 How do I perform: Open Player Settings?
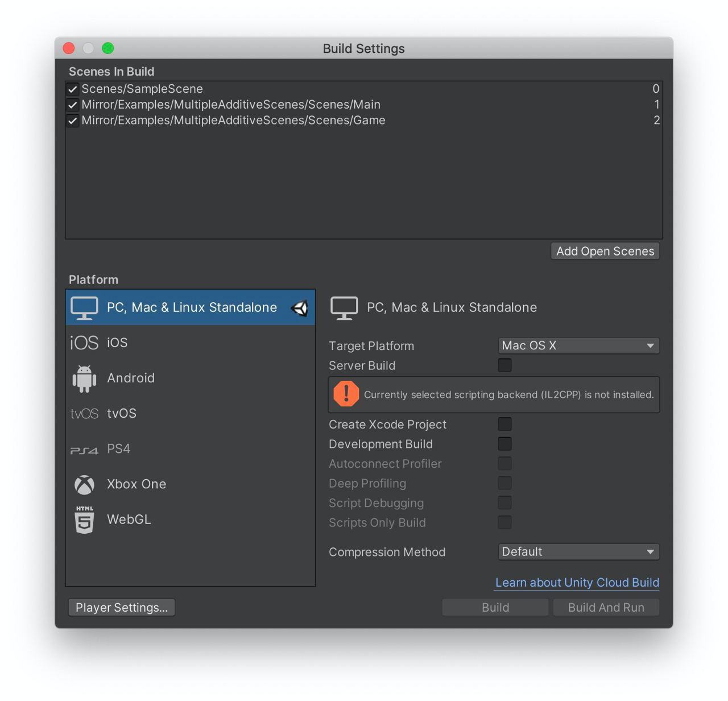pos(121,607)
